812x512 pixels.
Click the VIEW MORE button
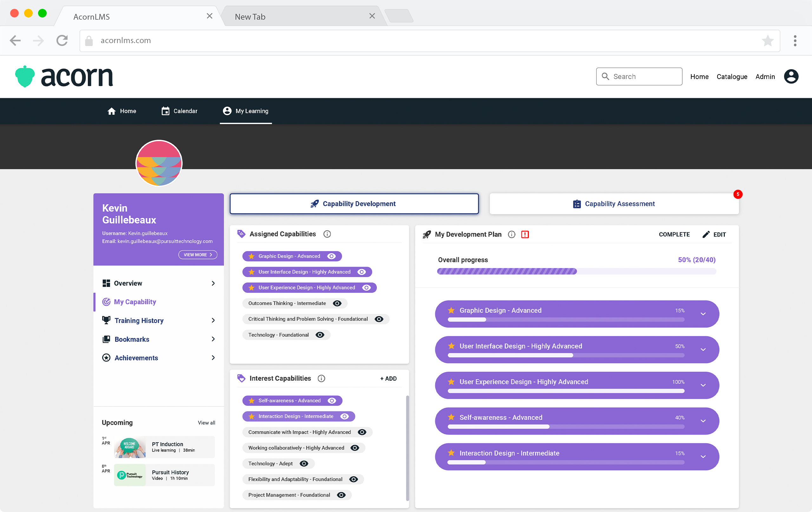[198, 255]
